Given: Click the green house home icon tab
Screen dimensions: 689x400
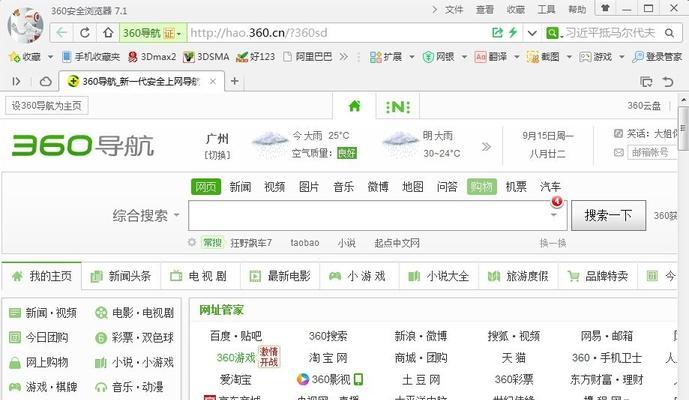Looking at the screenshot, I should pos(354,106).
